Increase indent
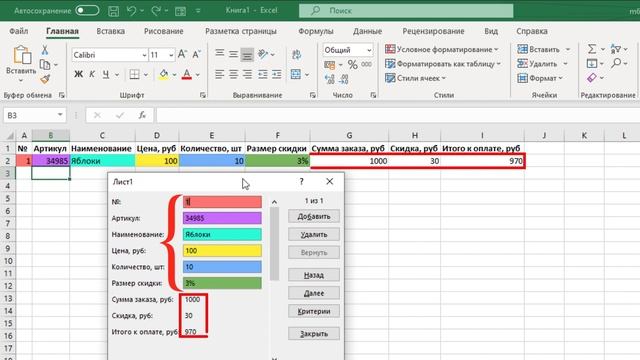Image resolution: width=640 pixels, height=360 pixels. pos(277,74)
